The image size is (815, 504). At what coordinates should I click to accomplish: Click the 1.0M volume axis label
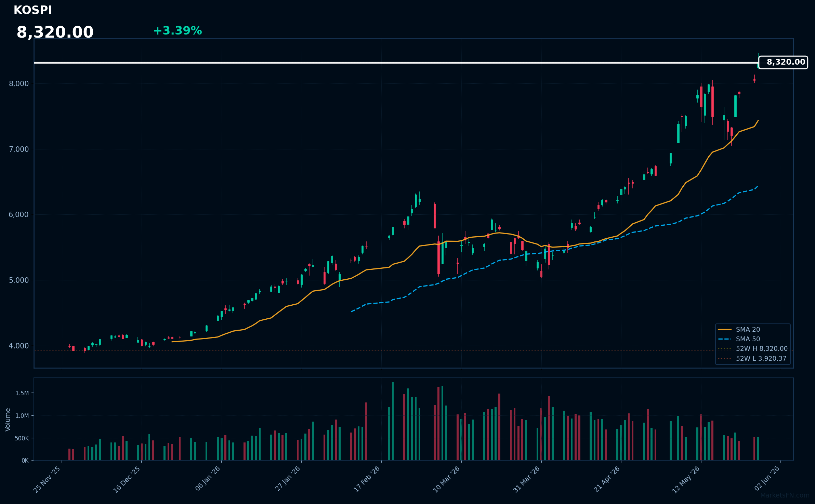[22, 416]
